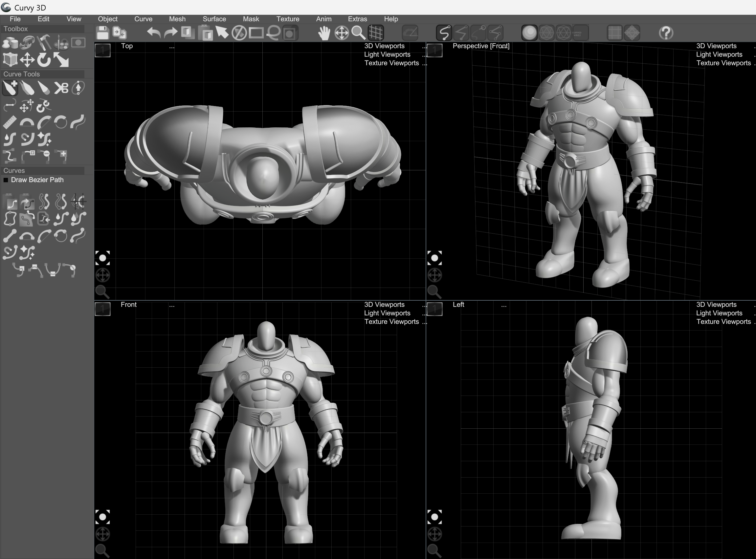The image size is (756, 559).
Task: Open Light Viewports list in the Front viewport
Action: click(x=387, y=313)
